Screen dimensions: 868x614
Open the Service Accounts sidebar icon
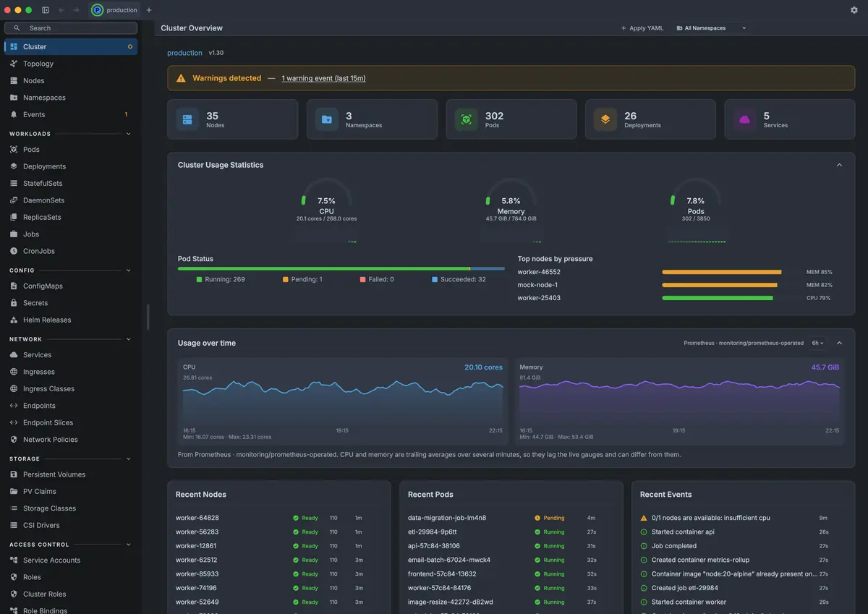pos(14,560)
